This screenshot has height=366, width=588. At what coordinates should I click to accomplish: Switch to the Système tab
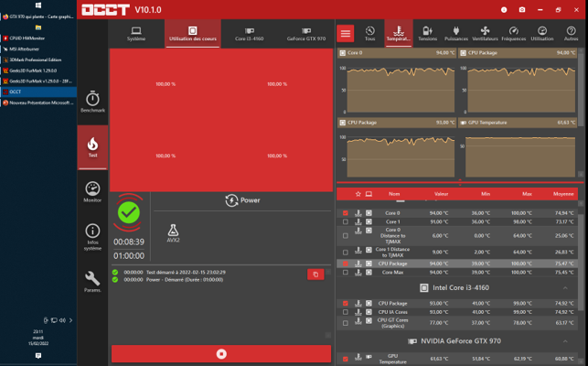(136, 34)
